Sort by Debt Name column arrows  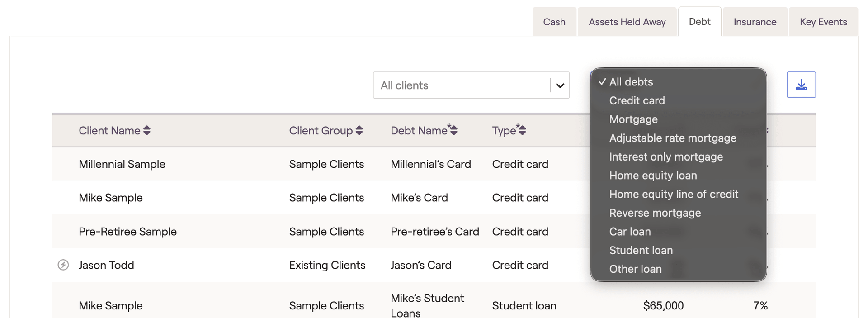[454, 131]
